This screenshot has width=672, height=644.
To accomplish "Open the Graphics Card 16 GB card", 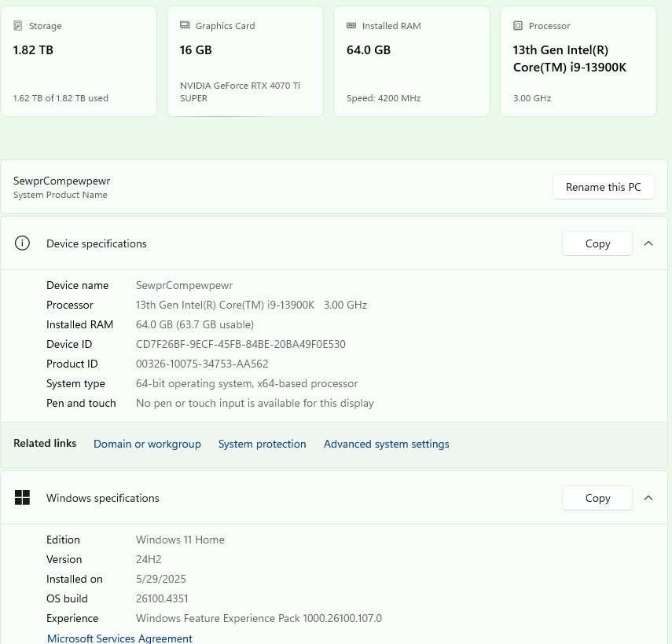I will coord(245,61).
